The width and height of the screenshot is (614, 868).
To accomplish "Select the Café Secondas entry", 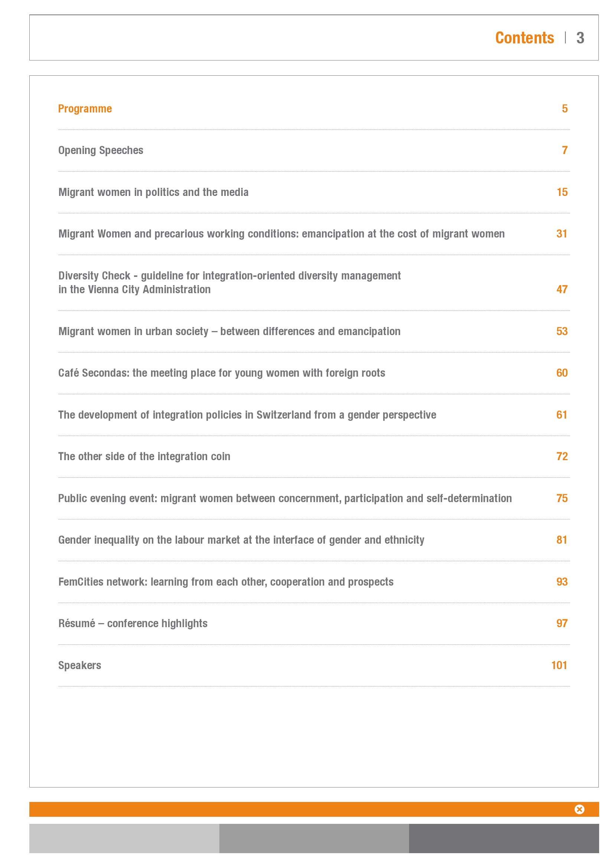I will [x=222, y=373].
